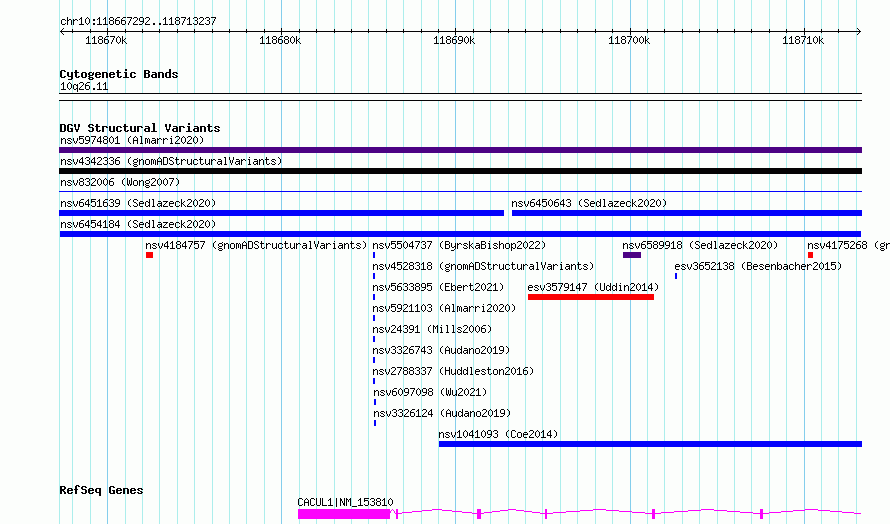
Task: Open the nsv6451639 (Sedlazeck2020) blue bar
Action: (282, 213)
